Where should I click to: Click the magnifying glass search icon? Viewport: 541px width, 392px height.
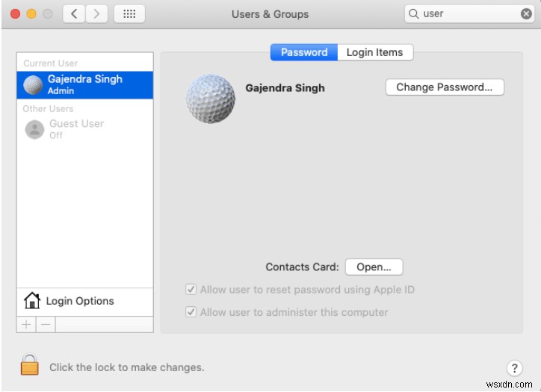(413, 13)
